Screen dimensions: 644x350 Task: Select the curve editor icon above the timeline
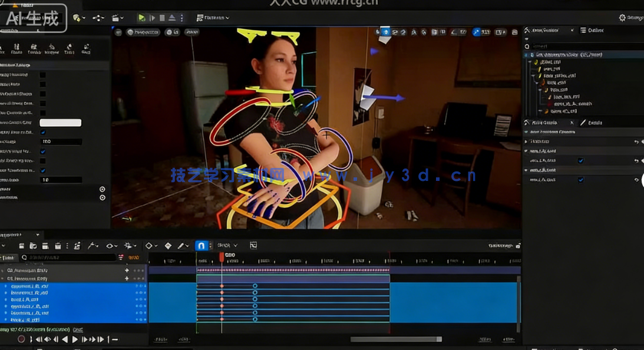point(92,245)
